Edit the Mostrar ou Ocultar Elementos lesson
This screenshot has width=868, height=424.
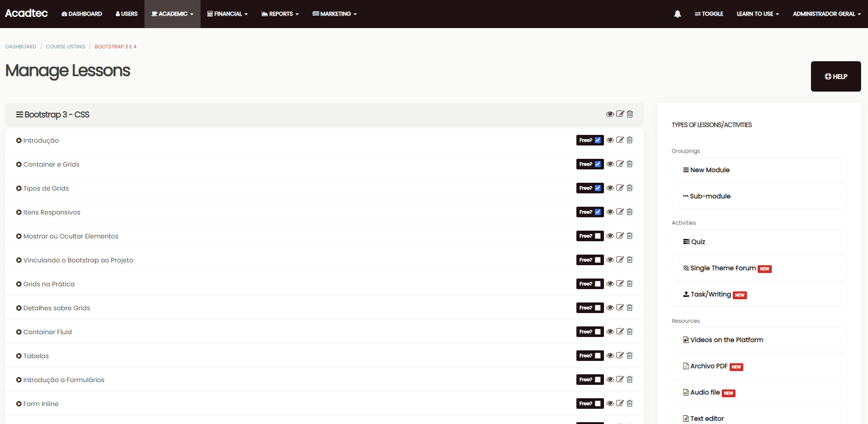pos(620,236)
